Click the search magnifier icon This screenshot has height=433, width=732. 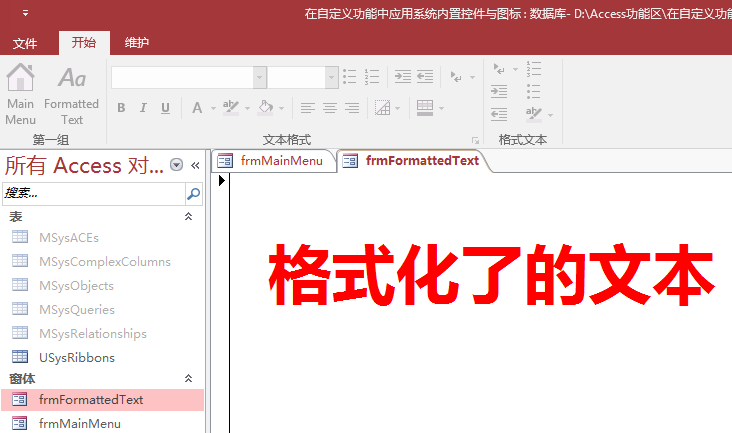pos(193,193)
